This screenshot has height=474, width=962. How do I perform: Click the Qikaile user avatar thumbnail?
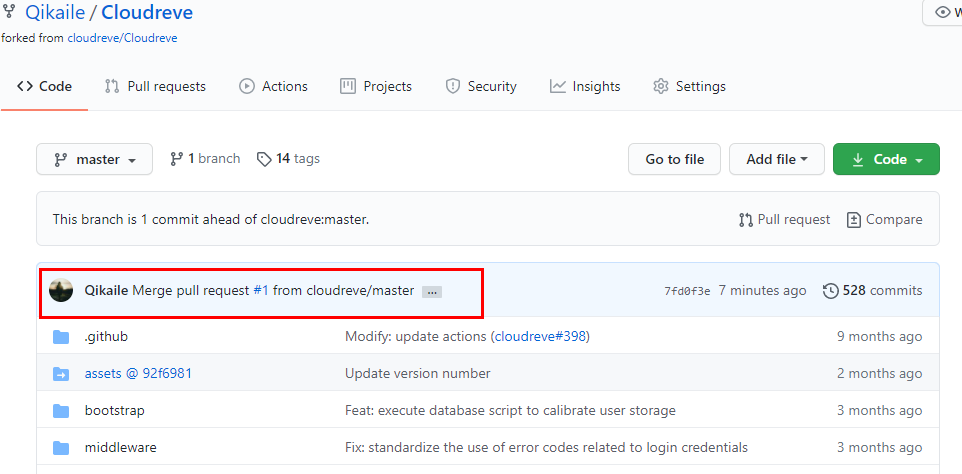coord(61,290)
